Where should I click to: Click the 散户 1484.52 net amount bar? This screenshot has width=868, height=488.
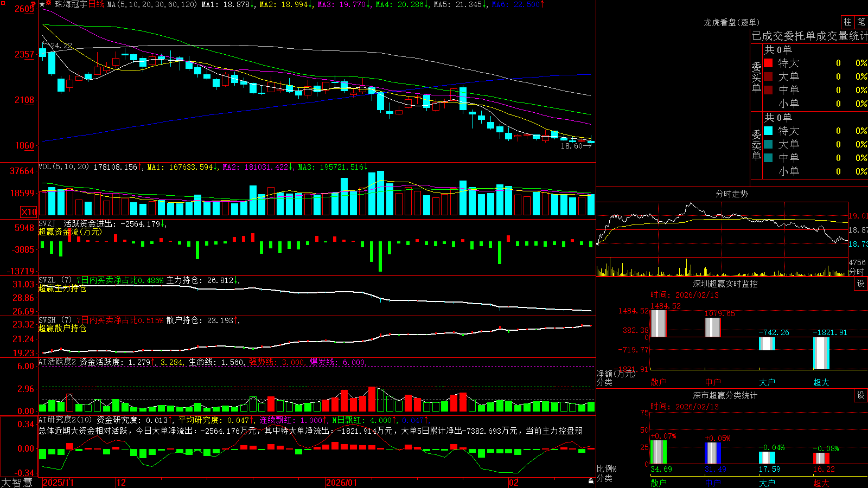point(658,323)
